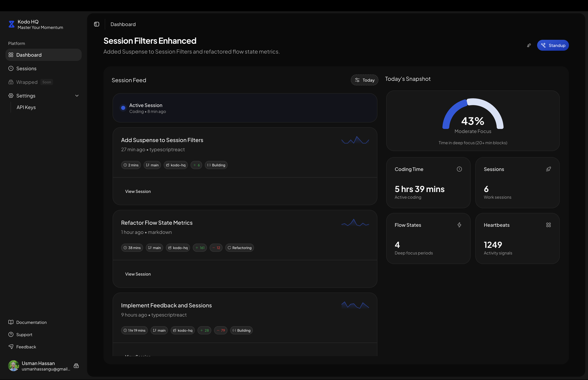Click the grid icon on Heartbeats card
Screen dimensions: 588x380
tap(548, 225)
